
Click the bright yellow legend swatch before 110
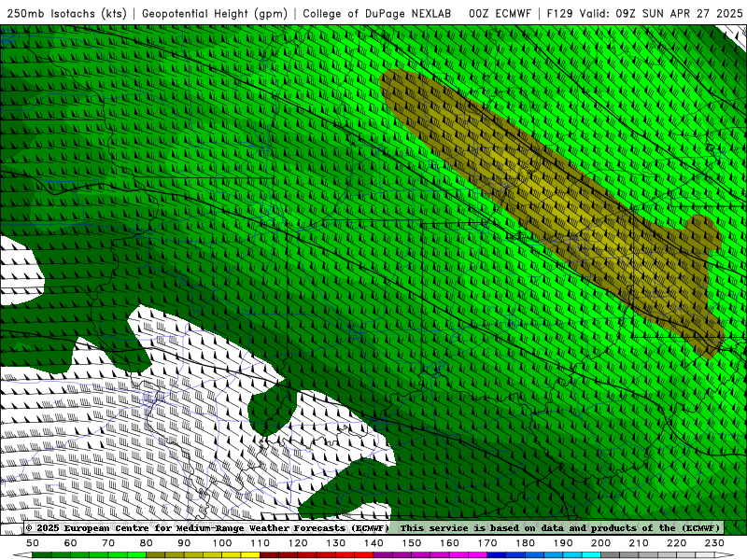tap(250, 555)
